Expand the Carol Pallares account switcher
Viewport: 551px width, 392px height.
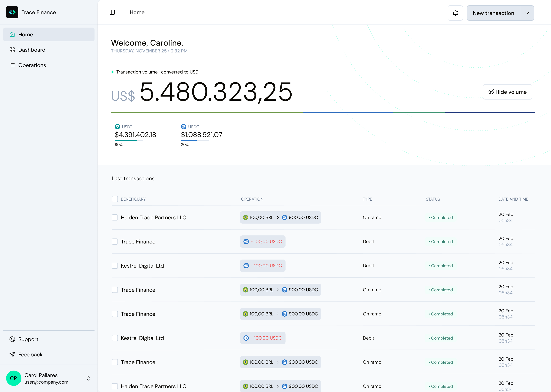click(88, 378)
